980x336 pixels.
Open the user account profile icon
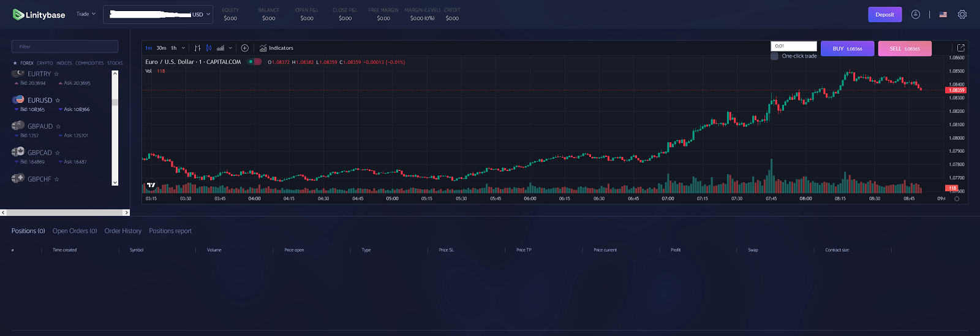click(916, 14)
